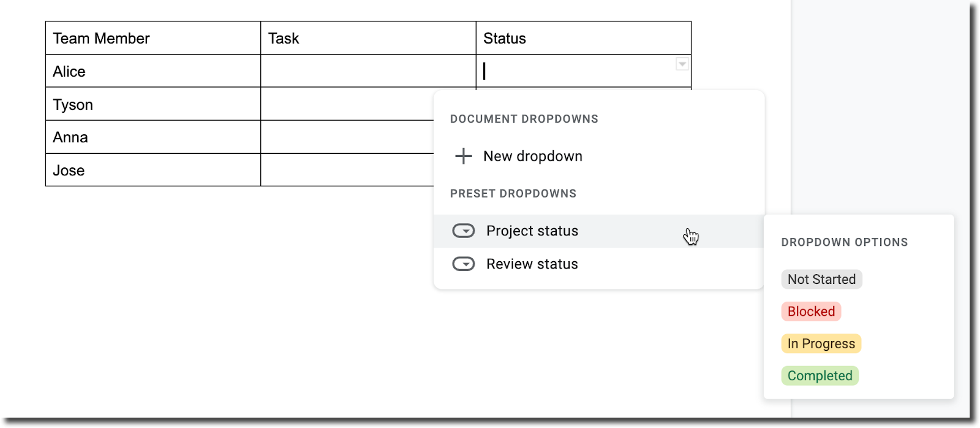Pick the red Blocked option chip
The width and height of the screenshot is (980, 428).
coord(811,311)
